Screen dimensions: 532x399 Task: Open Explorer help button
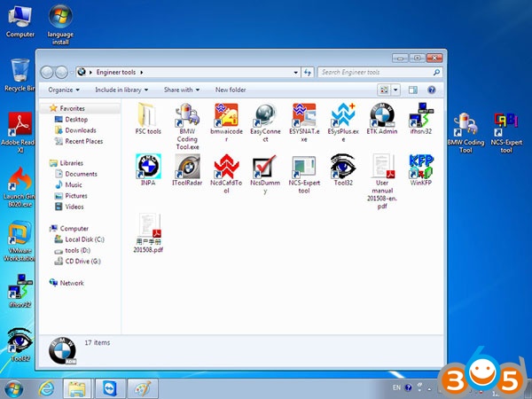tap(432, 90)
